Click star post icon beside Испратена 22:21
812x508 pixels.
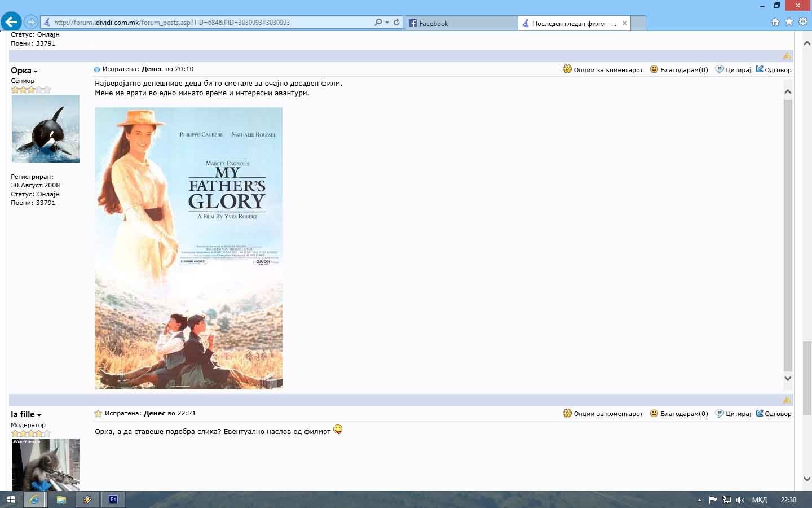click(98, 414)
